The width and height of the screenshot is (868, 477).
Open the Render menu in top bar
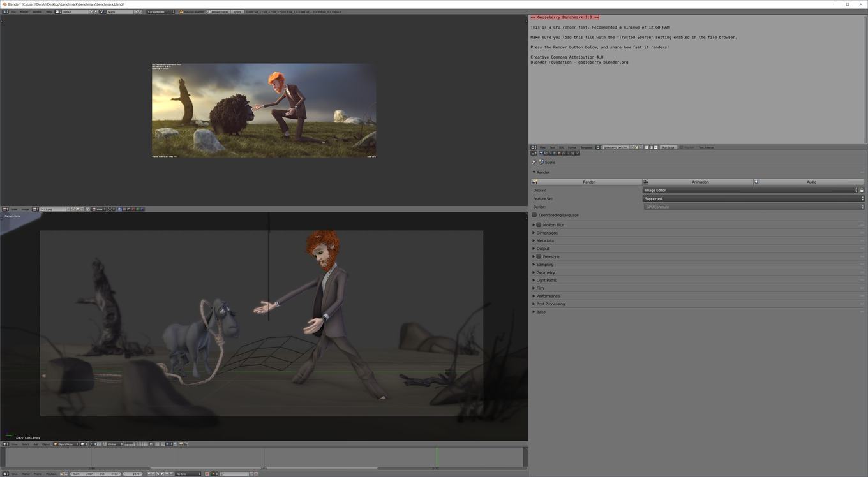(x=24, y=11)
